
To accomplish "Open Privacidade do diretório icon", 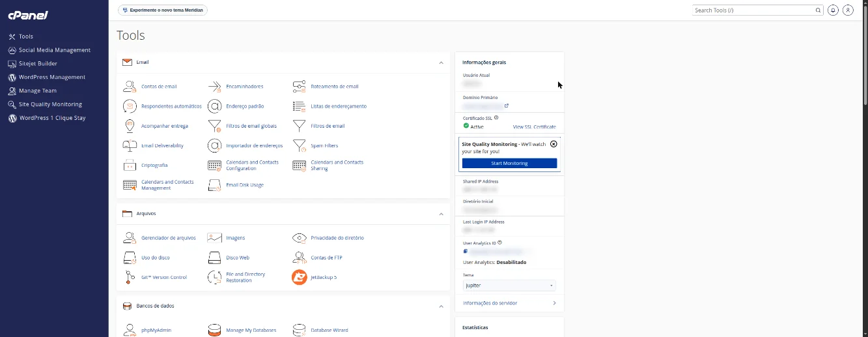I will (299, 238).
